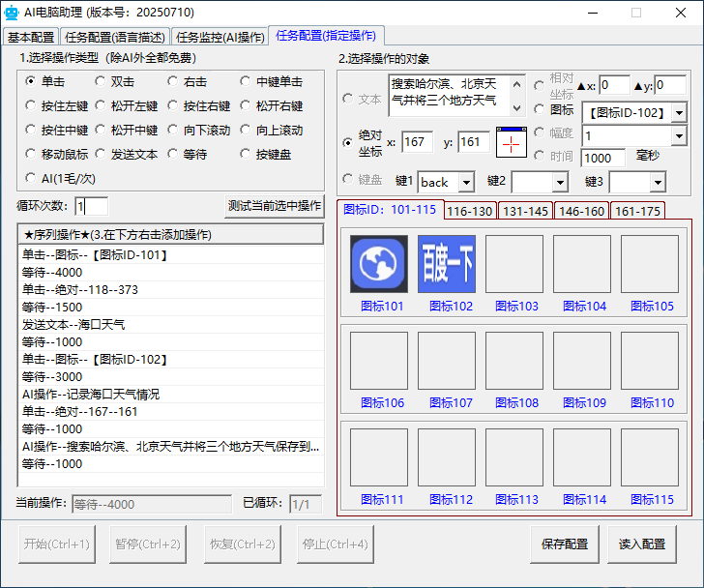Viewport: 704px width, 588px height.
Task: Click the 图标101 globe icon thumbnail
Action: coord(378,264)
